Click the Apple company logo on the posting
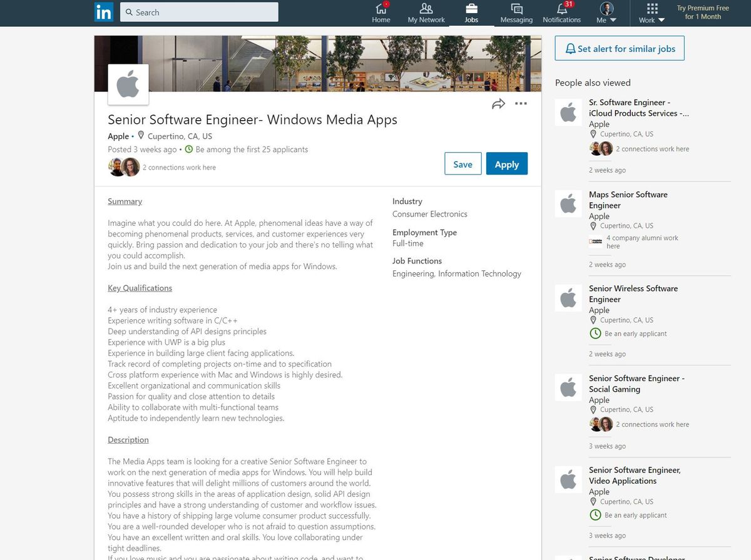751x560 pixels. [128, 84]
